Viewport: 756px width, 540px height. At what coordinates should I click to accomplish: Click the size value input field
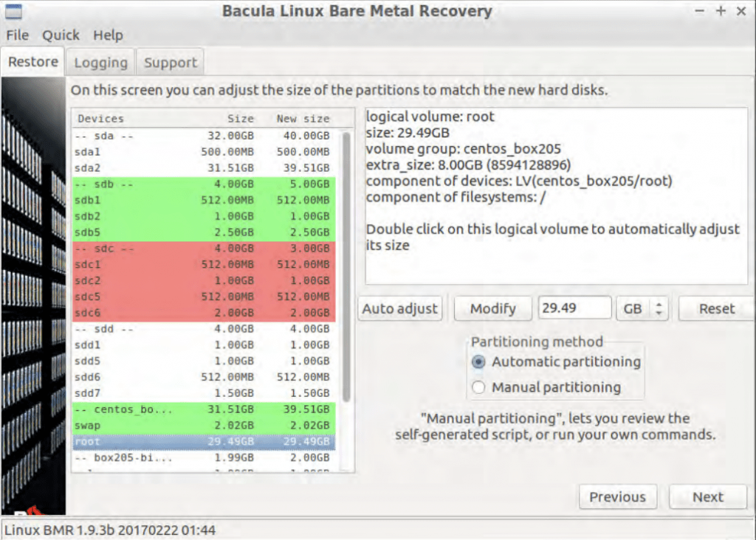tap(574, 309)
